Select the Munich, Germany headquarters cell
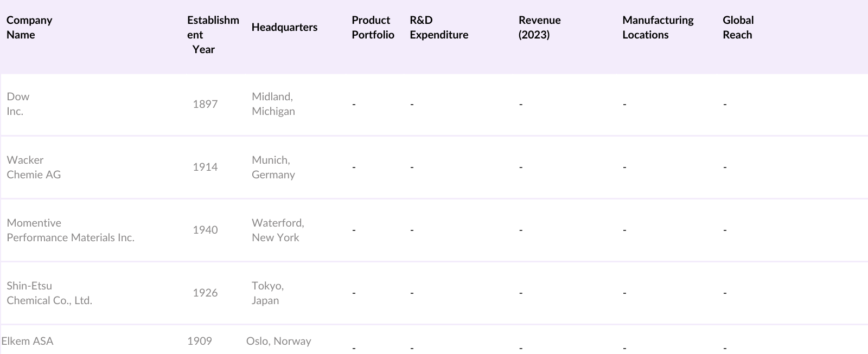This screenshot has height=354, width=868. coord(273,167)
